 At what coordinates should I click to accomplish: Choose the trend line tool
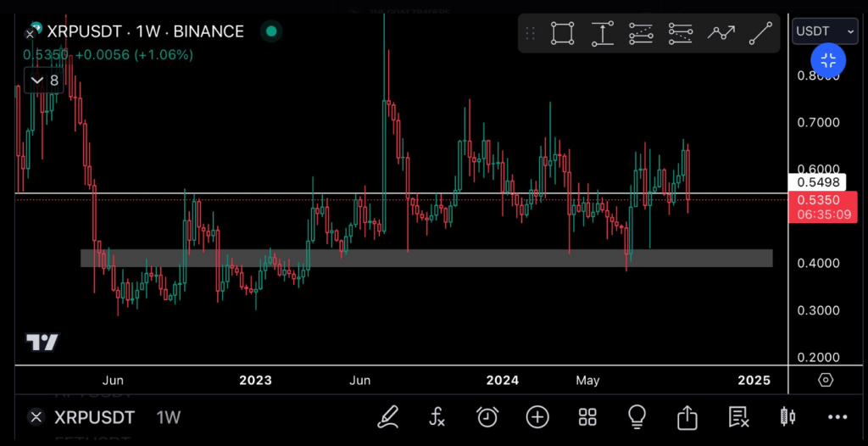(x=761, y=33)
